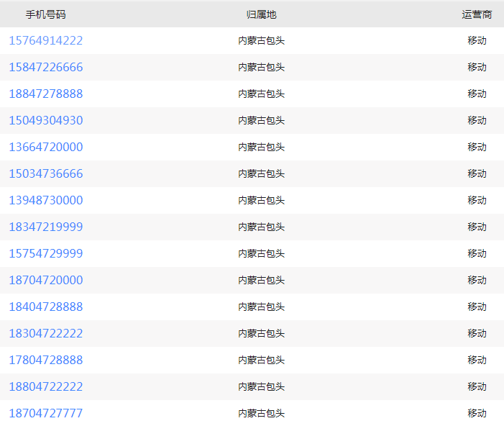Select 内蒙古包头 in the 15764914222 row

coord(261,40)
